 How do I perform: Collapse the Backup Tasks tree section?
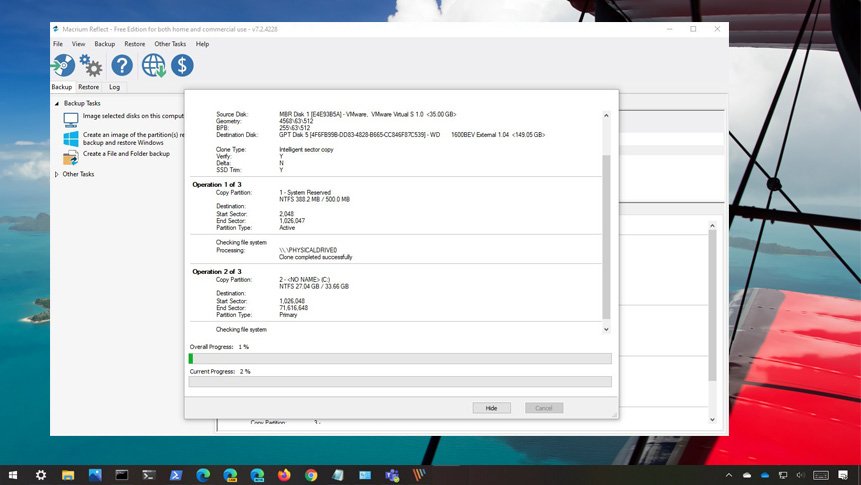(x=57, y=103)
